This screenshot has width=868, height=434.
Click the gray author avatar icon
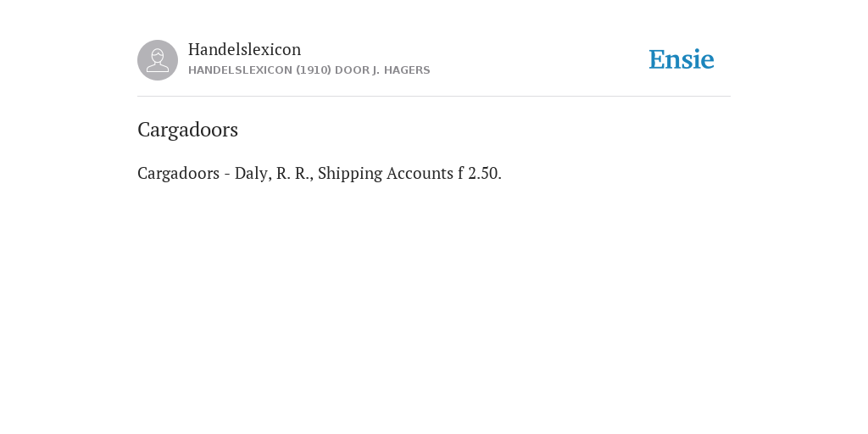[x=158, y=60]
